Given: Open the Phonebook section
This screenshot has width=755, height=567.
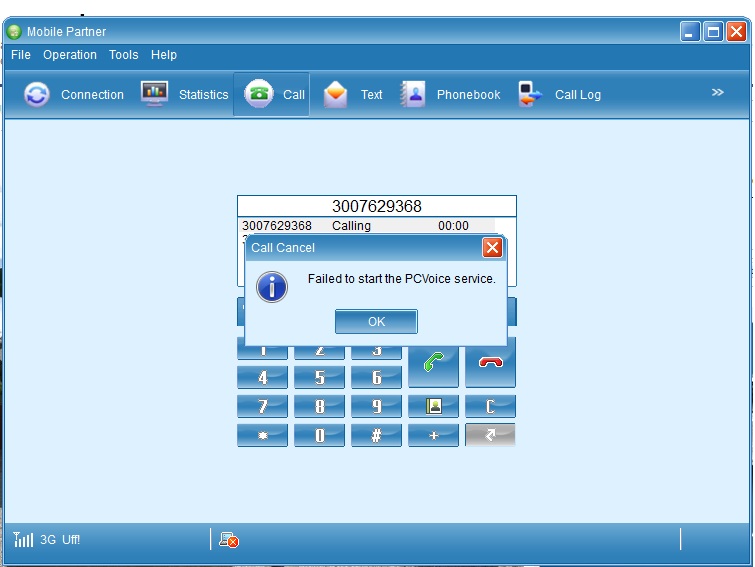Looking at the screenshot, I should (451, 95).
